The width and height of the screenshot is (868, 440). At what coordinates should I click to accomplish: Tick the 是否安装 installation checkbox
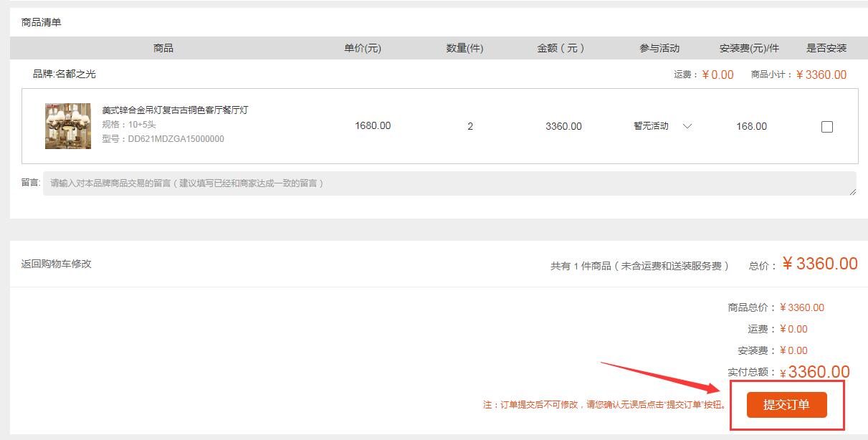coord(826,127)
